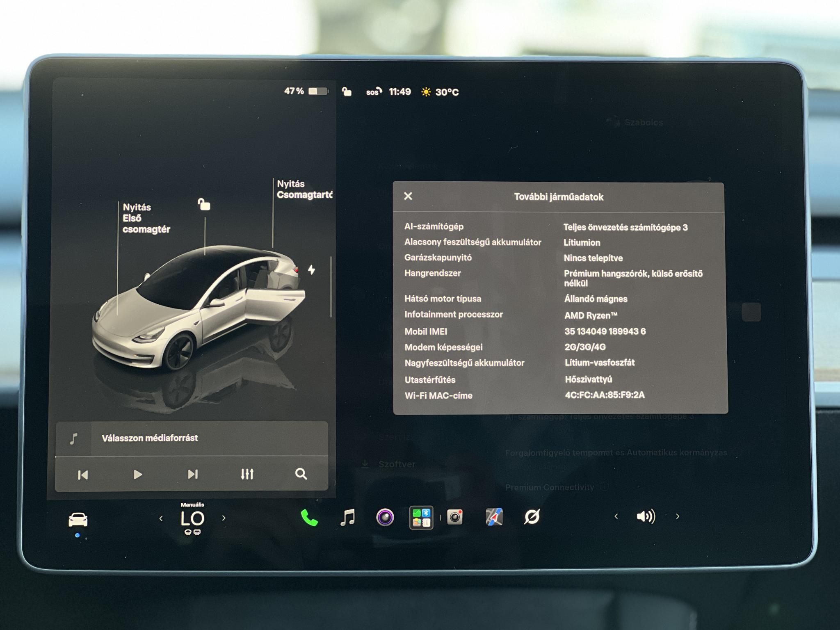Open climate controls via LO temperature
This screenshot has height=630, width=840.
(x=192, y=519)
